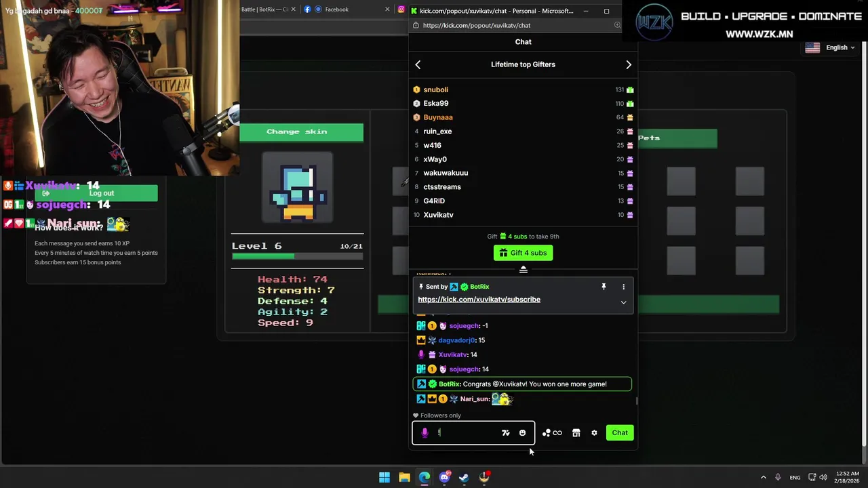Screen dimensions: 868x488
Task: Open Discord from taskbar
Action: coord(444,477)
